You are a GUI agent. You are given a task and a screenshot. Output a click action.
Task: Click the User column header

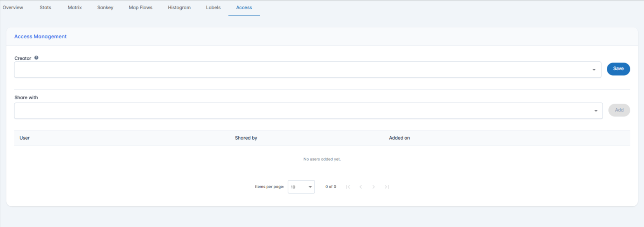[x=24, y=138]
